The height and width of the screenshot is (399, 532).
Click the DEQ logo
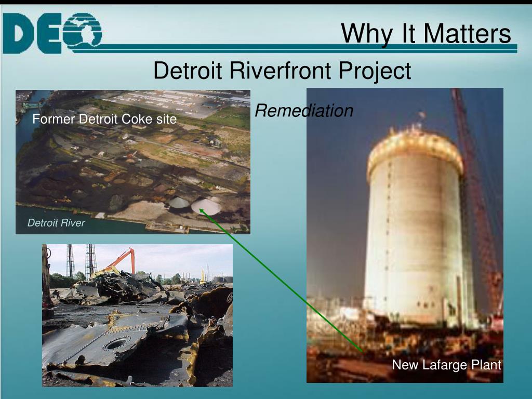tap(52, 33)
